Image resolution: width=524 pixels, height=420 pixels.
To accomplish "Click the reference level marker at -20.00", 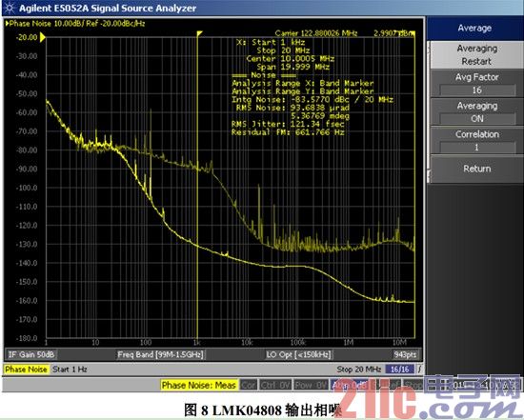I will [x=42, y=37].
